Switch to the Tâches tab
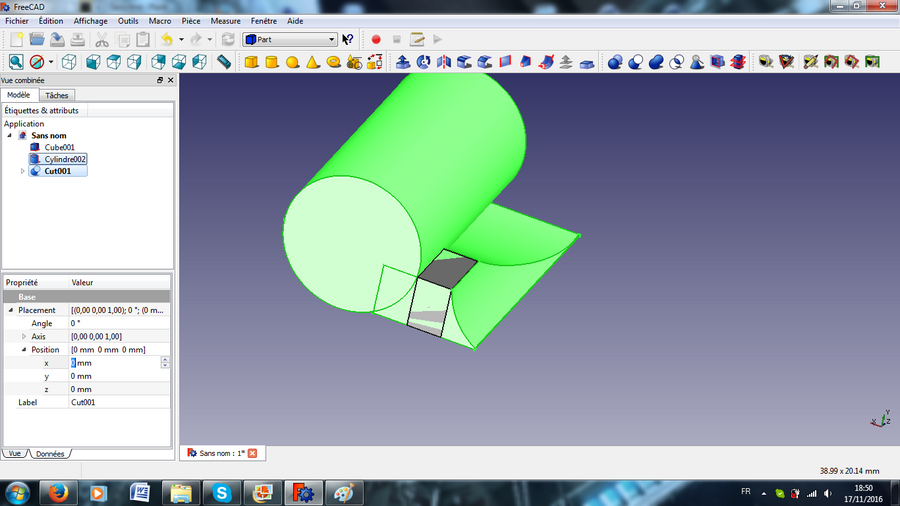This screenshot has height=506, width=900. tap(57, 95)
